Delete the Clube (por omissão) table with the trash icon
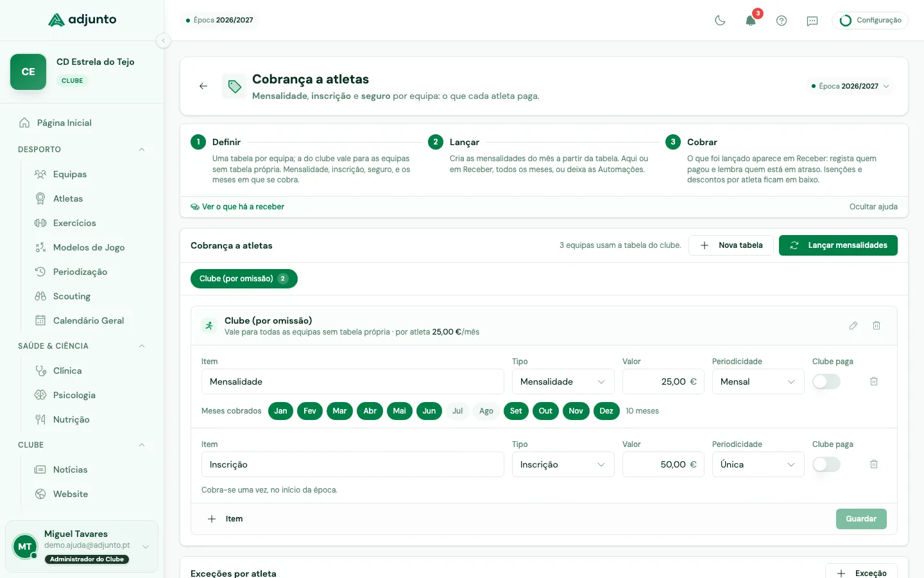Viewport: 924px width, 578px height. (x=877, y=326)
